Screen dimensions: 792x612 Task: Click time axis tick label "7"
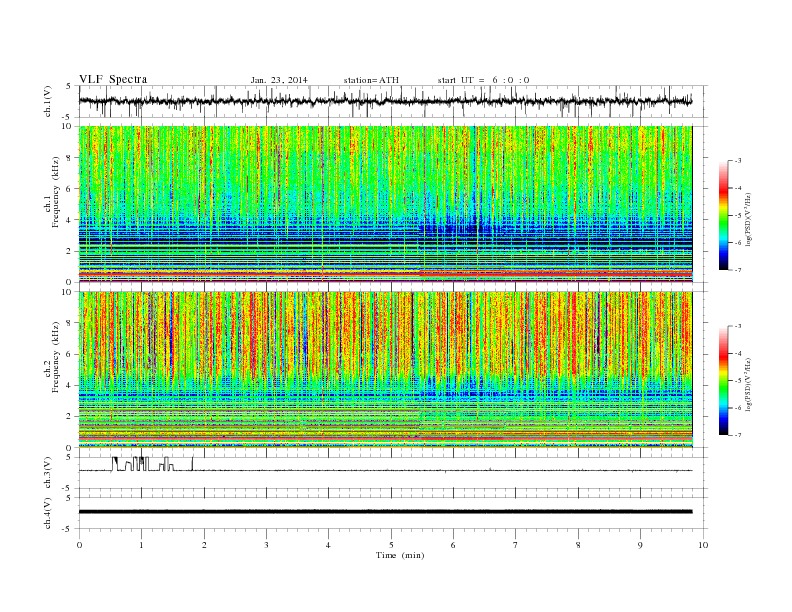[x=515, y=545]
